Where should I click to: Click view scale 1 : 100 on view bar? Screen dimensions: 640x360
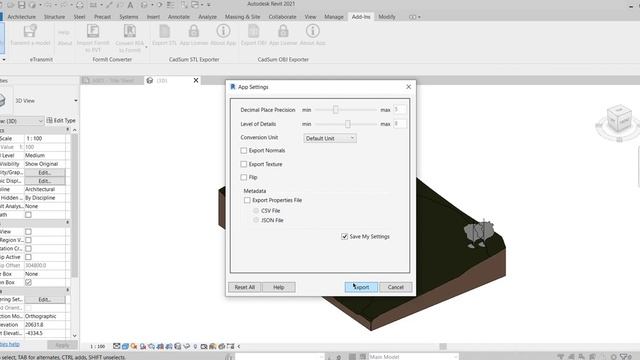[x=98, y=347]
